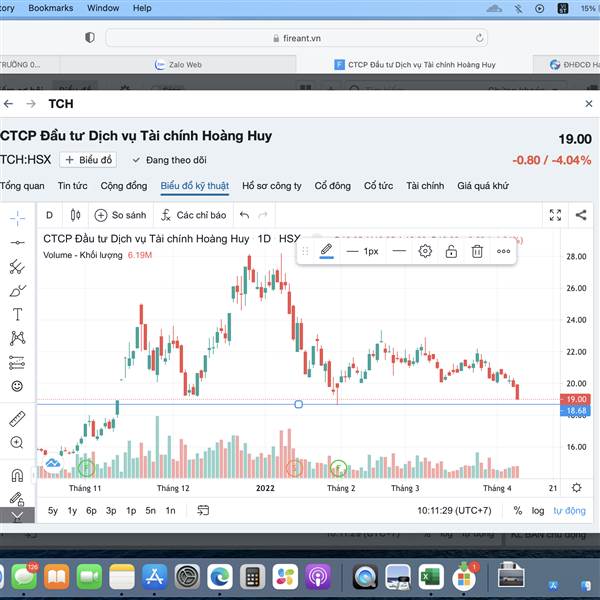Select the 5y time range

click(x=53, y=511)
